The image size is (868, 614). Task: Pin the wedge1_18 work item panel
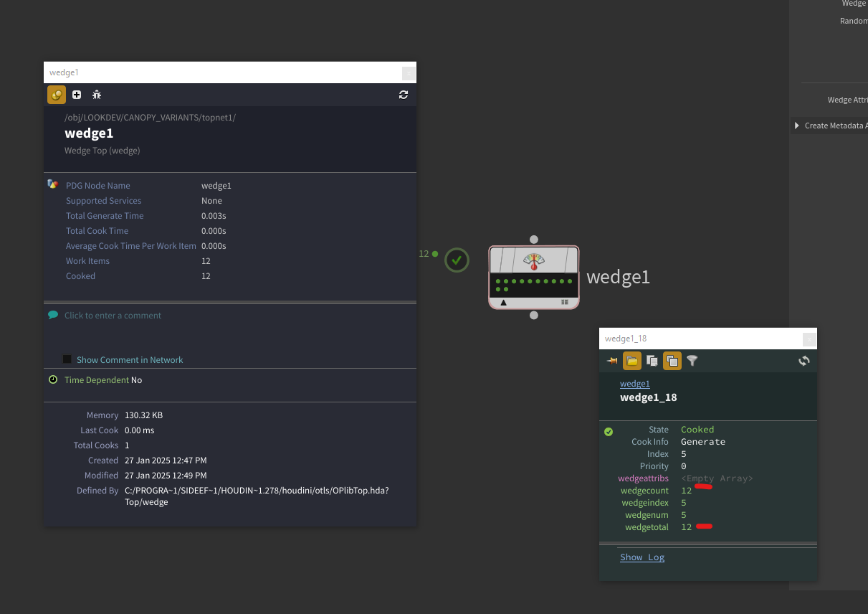612,361
